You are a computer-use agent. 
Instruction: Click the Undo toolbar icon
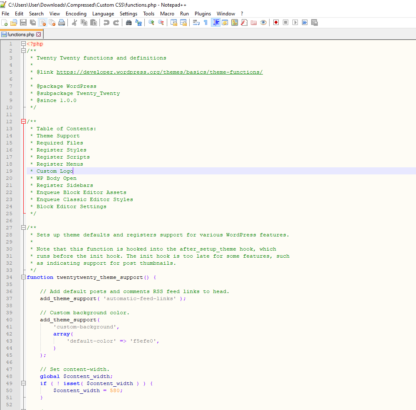coord(106,23)
